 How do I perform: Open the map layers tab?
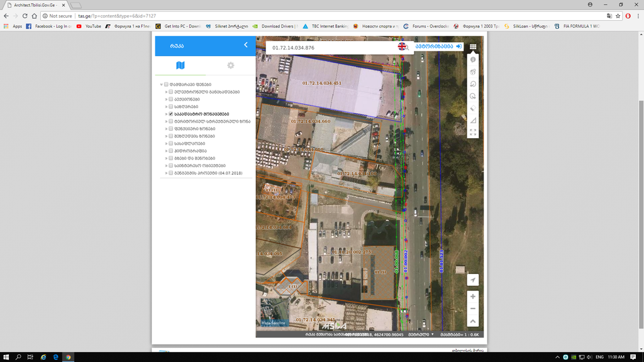coord(180,65)
